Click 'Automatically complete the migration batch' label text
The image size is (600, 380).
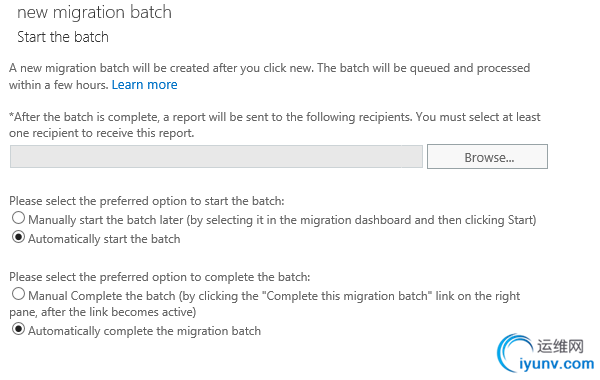tap(144, 331)
